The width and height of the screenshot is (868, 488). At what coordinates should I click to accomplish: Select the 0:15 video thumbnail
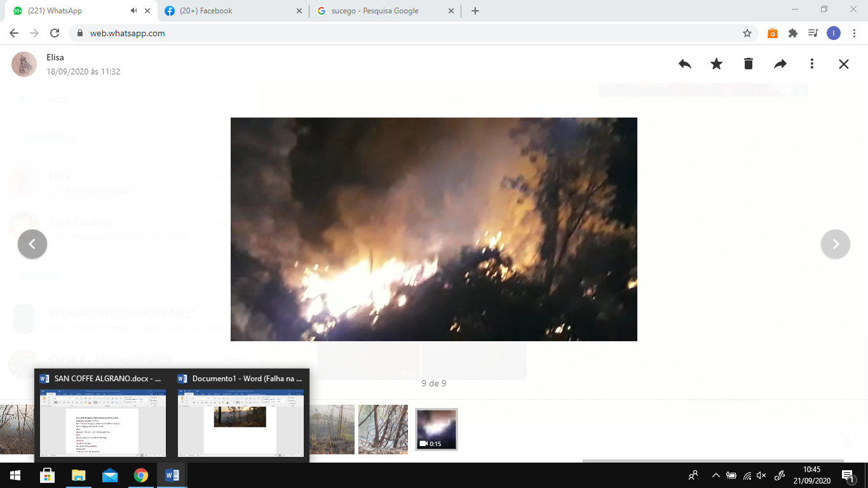(x=436, y=429)
